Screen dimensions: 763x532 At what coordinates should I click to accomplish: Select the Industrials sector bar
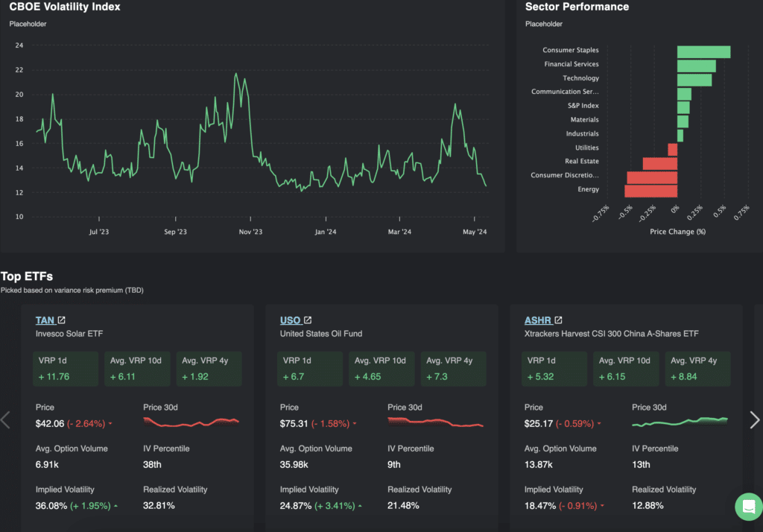point(680,136)
